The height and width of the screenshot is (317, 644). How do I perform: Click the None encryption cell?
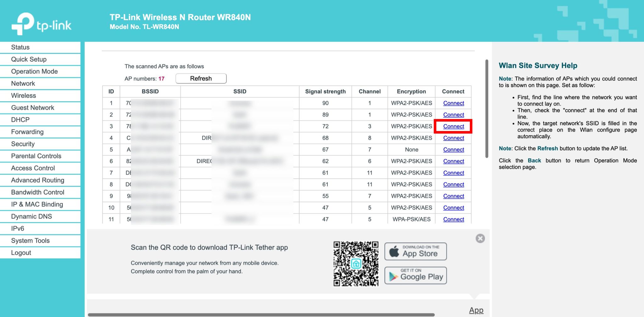(x=411, y=150)
